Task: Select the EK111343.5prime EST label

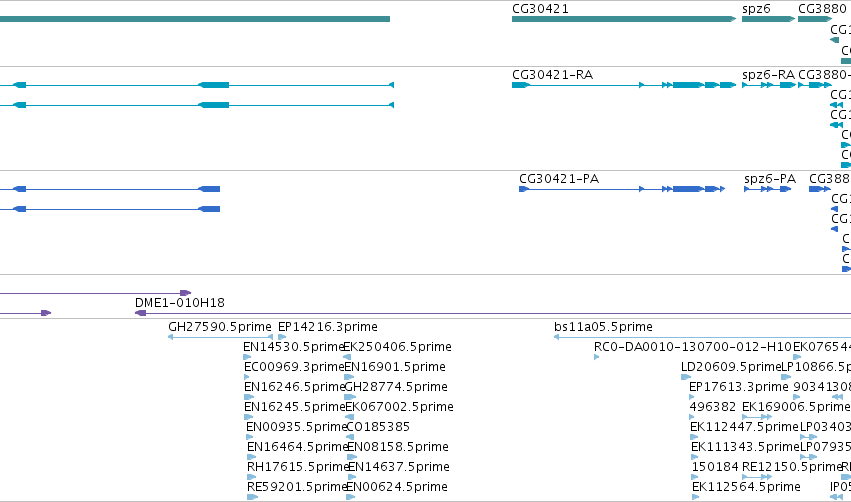Action: click(745, 447)
